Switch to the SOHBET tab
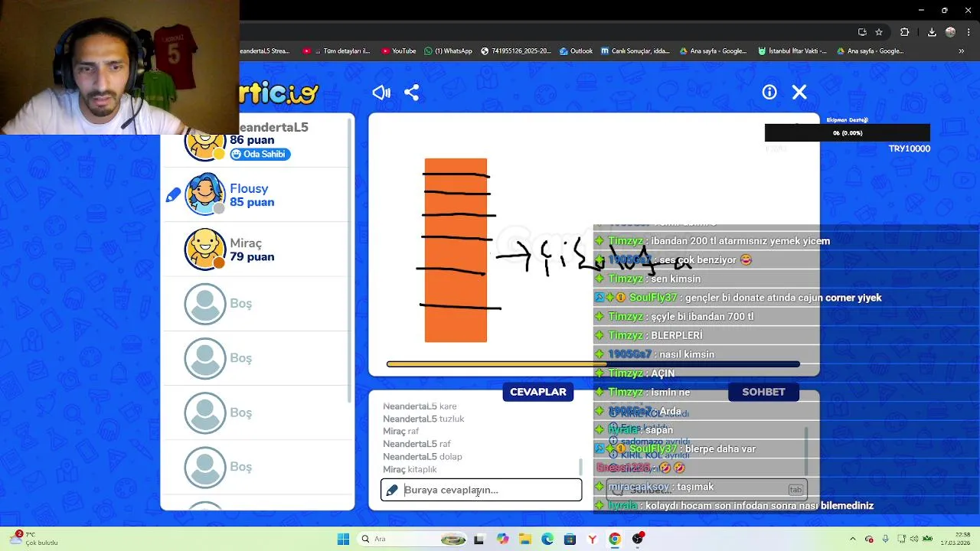Screen dimensions: 980x551 (x=763, y=392)
